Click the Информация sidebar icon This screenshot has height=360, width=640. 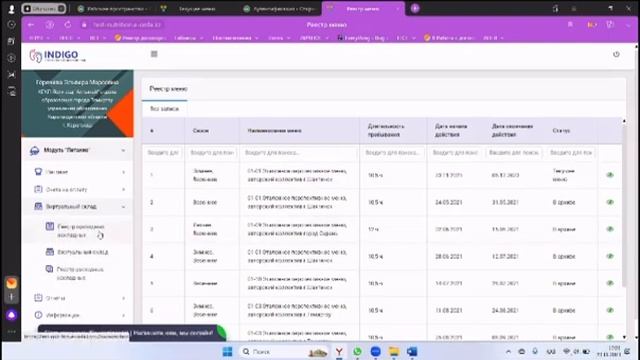click(38, 315)
